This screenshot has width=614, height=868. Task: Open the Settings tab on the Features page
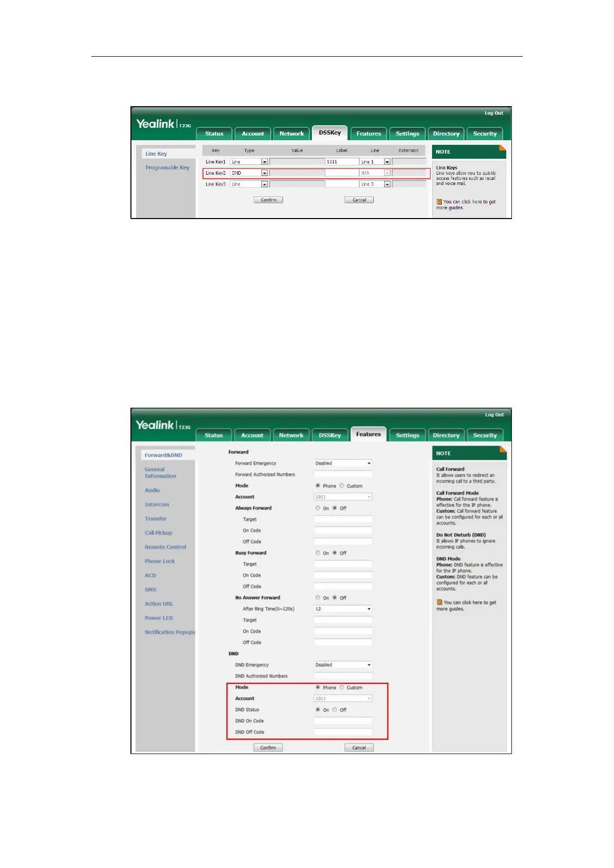tap(407, 435)
